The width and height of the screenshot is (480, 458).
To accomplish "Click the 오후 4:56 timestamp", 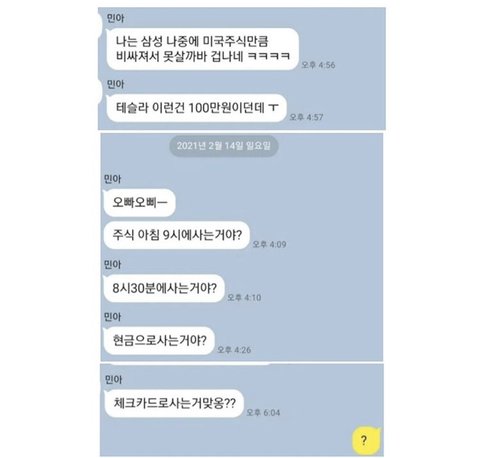I will (318, 65).
